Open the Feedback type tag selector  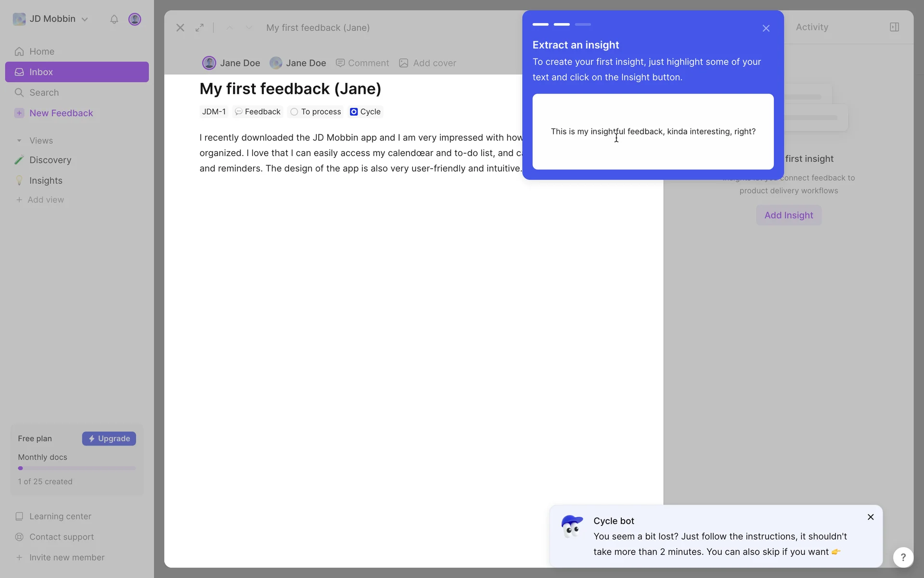point(258,112)
